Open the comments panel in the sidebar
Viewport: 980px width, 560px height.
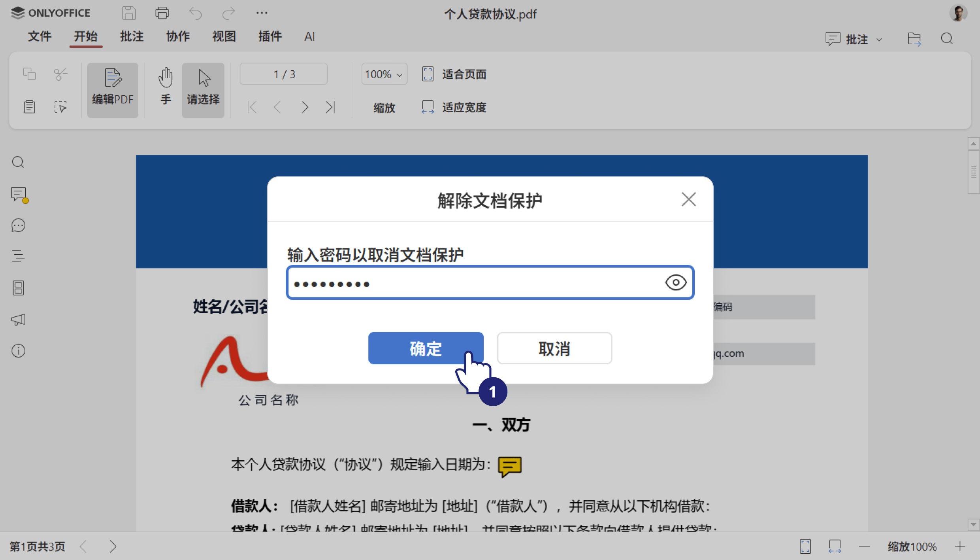[x=18, y=194]
